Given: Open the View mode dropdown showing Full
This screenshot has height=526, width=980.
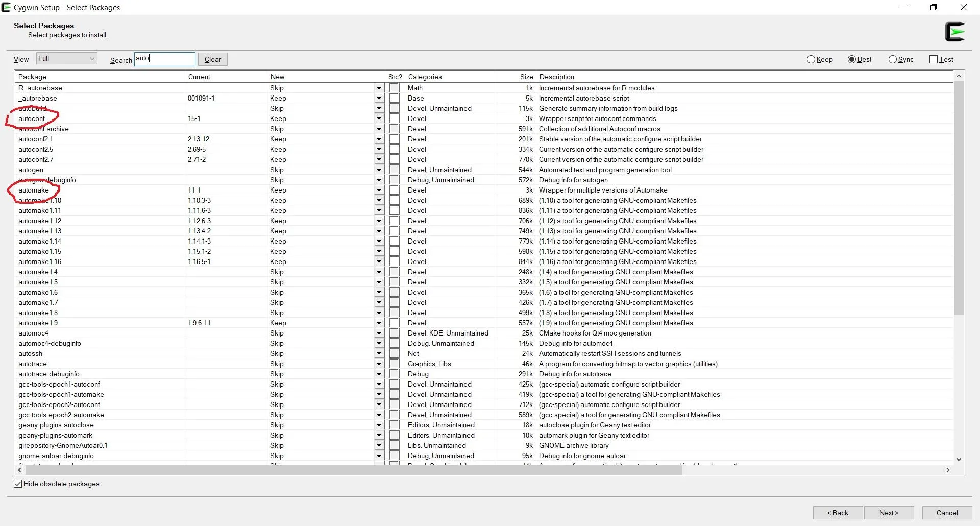Looking at the screenshot, I should tap(66, 58).
